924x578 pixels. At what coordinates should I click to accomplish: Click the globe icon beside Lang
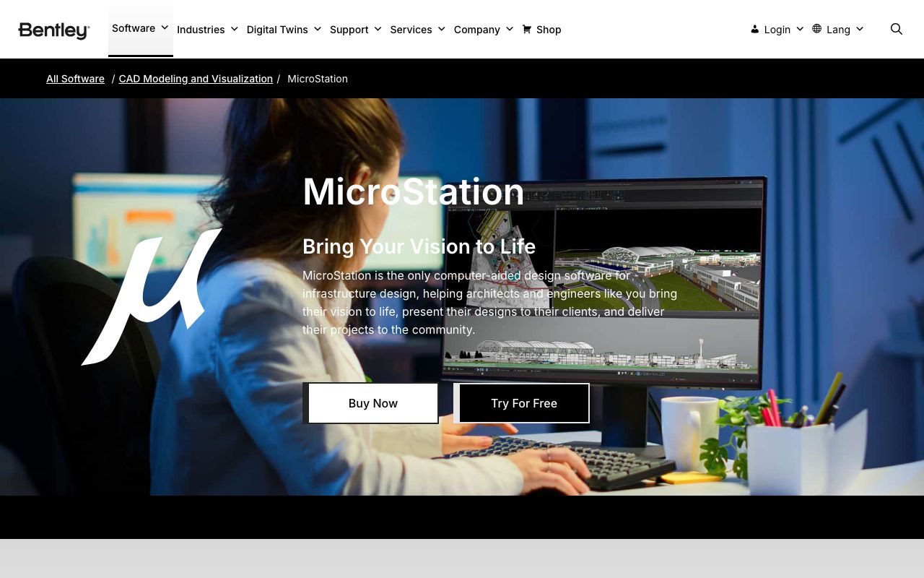(817, 29)
